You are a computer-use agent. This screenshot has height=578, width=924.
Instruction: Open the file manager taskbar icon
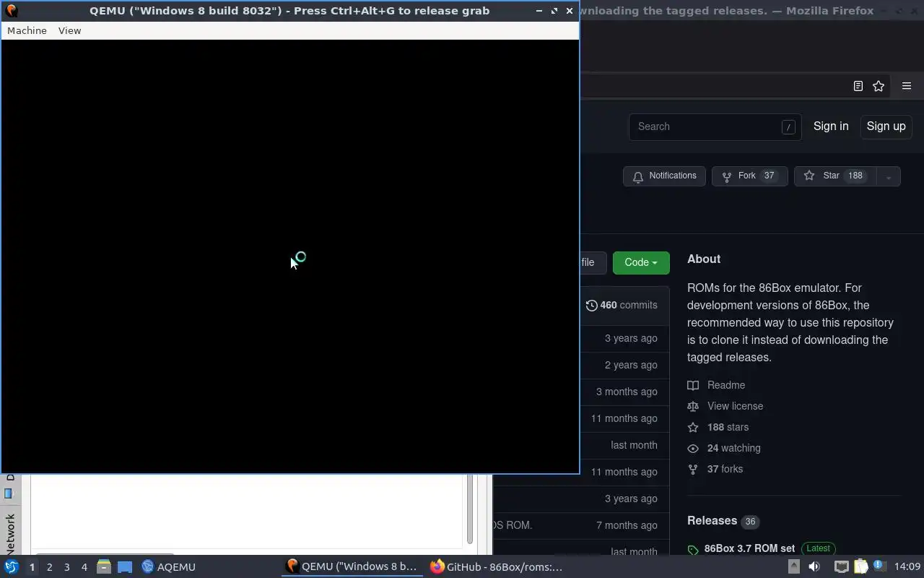click(x=104, y=567)
